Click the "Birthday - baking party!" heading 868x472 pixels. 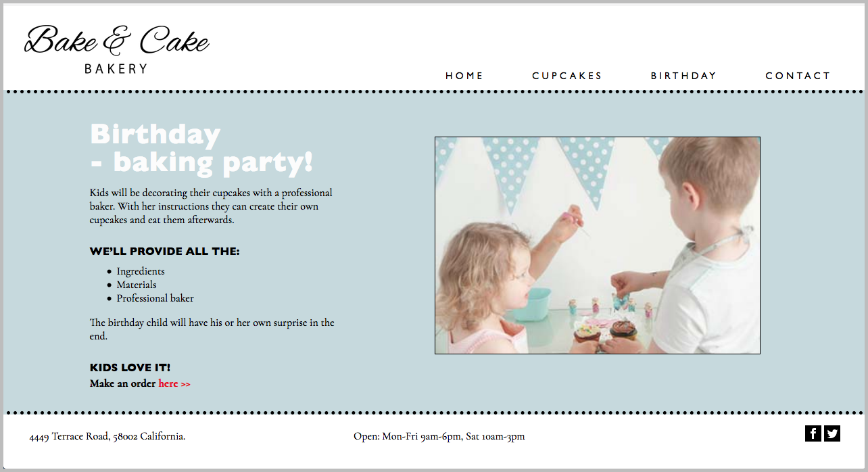[x=201, y=148]
